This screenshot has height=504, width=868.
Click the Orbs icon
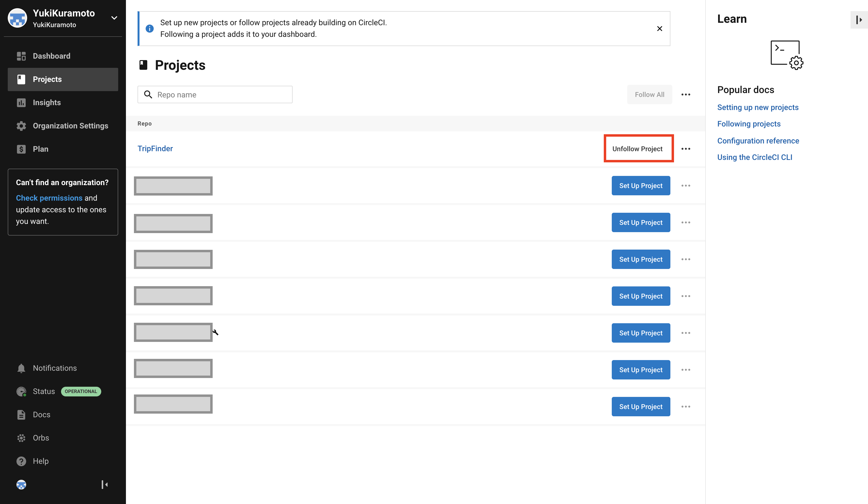[x=21, y=438]
